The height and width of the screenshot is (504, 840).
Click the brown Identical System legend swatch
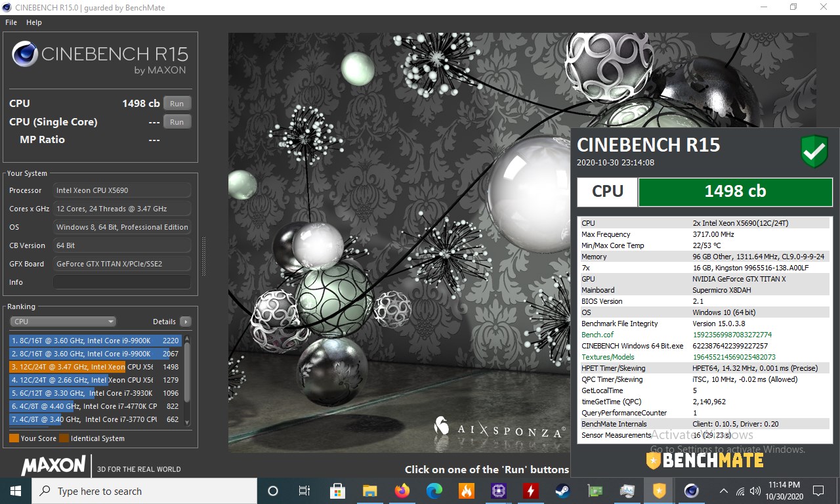64,438
